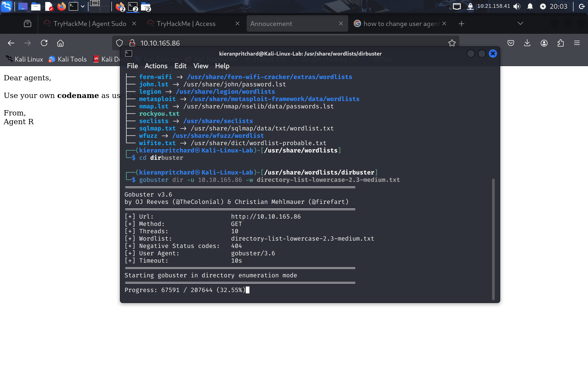
Task: Open the Firefox downloads panel
Action: (x=527, y=43)
